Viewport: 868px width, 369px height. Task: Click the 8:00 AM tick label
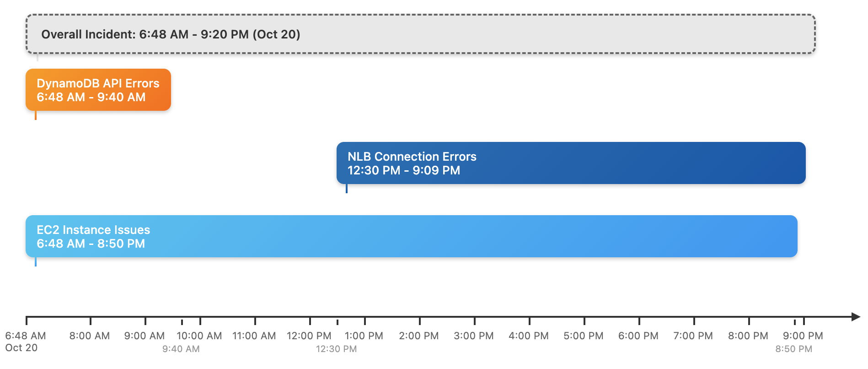coord(90,336)
